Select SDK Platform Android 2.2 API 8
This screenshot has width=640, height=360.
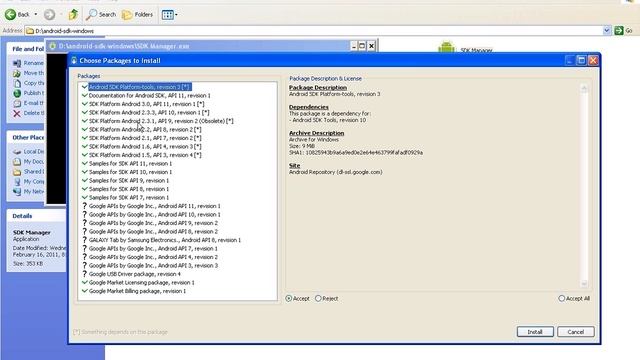tap(145, 129)
